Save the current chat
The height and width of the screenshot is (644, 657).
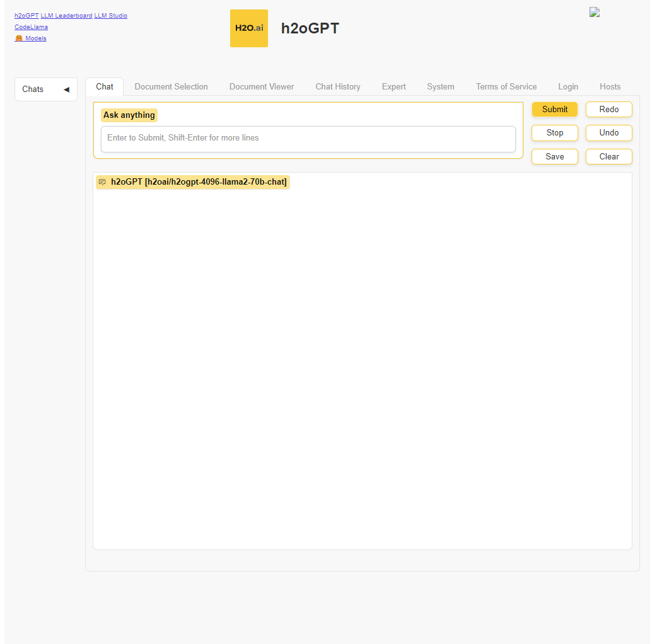(554, 157)
